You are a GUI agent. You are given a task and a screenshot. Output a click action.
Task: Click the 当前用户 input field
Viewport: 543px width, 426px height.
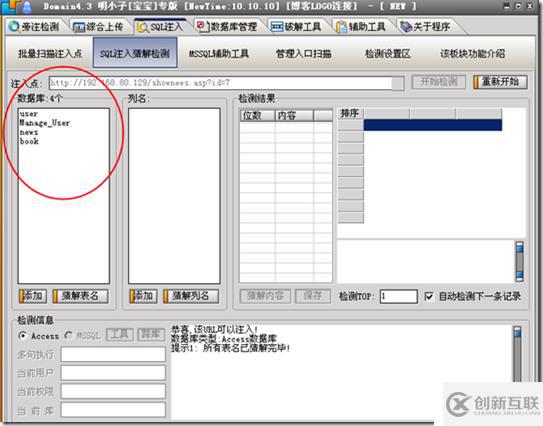[x=113, y=373]
